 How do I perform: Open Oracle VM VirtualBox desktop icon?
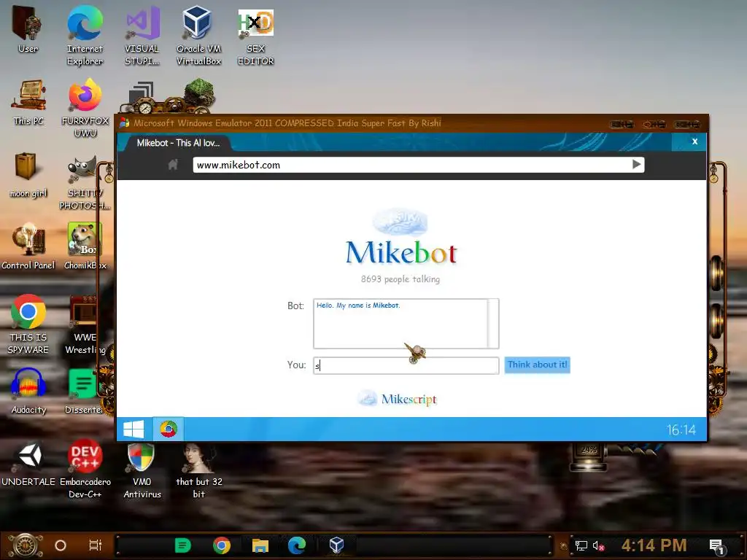[198, 35]
